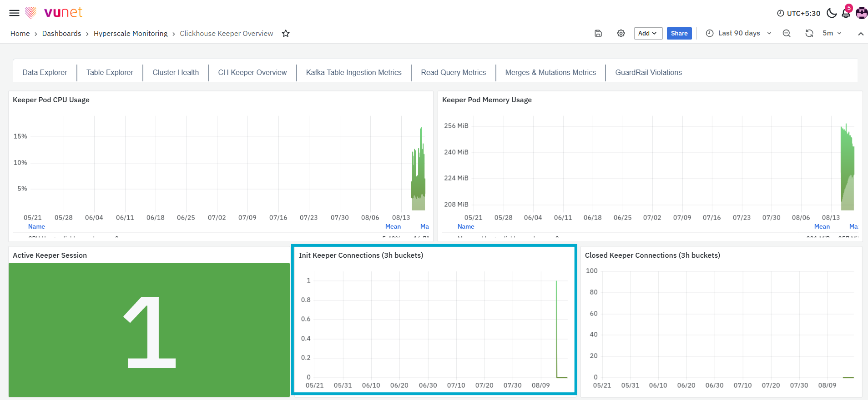Refresh the dashboard
This screenshot has width=868, height=400.
click(x=809, y=33)
